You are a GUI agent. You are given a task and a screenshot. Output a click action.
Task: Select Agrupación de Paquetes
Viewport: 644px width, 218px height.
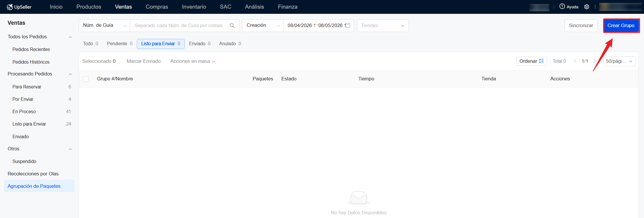coord(39,186)
